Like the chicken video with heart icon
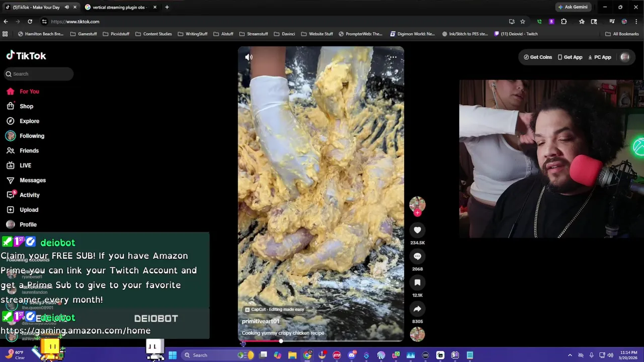 click(x=417, y=230)
